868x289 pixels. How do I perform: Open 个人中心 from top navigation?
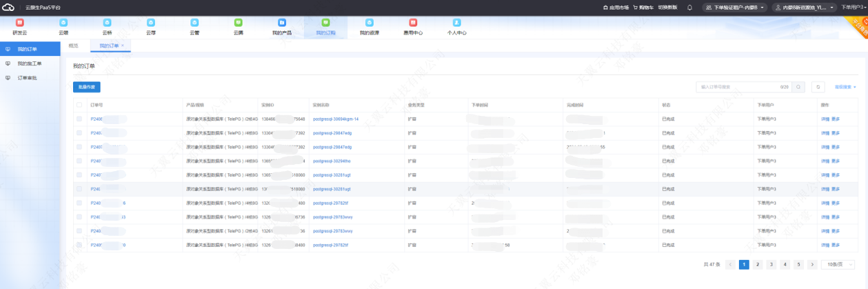(456, 27)
